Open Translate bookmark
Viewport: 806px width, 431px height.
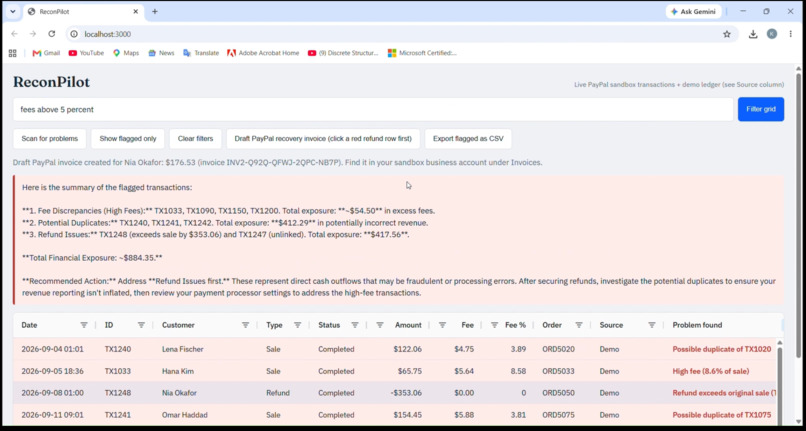(201, 53)
